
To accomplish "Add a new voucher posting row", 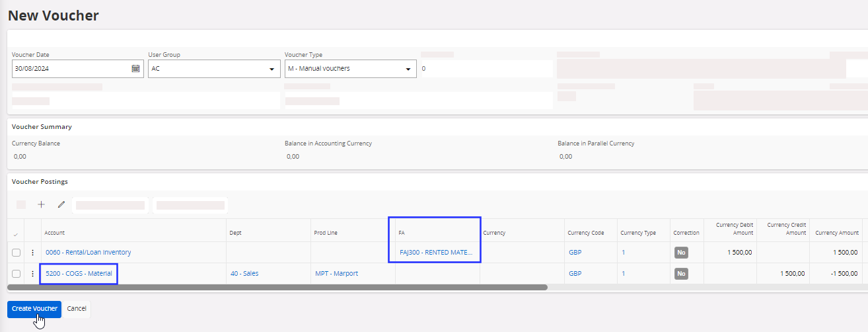I will 41,205.
